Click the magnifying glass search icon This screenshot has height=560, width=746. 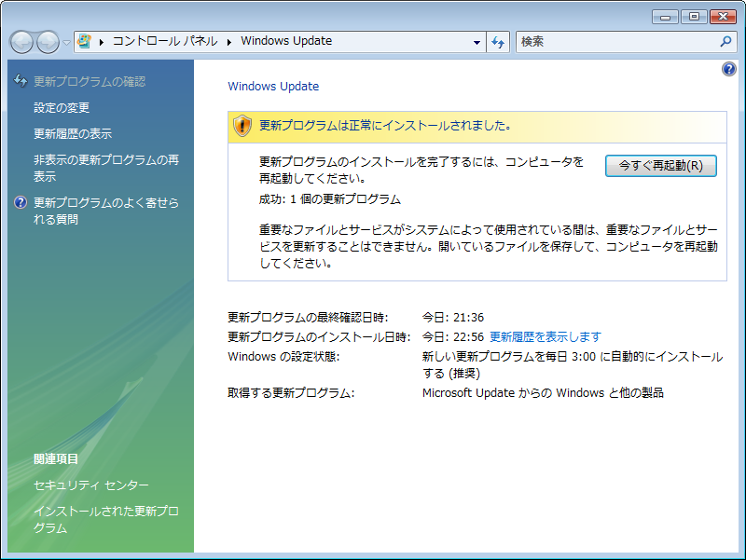[x=725, y=42]
